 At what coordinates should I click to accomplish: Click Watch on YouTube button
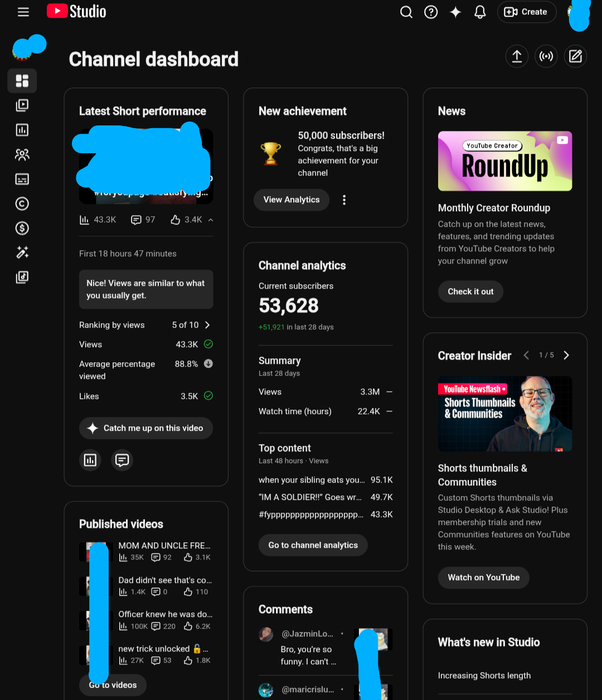(484, 577)
